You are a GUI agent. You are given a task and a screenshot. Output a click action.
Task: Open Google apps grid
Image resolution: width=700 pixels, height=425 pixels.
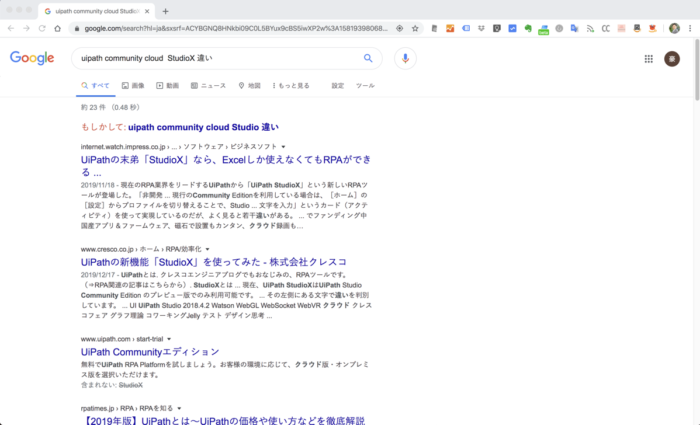[649, 59]
